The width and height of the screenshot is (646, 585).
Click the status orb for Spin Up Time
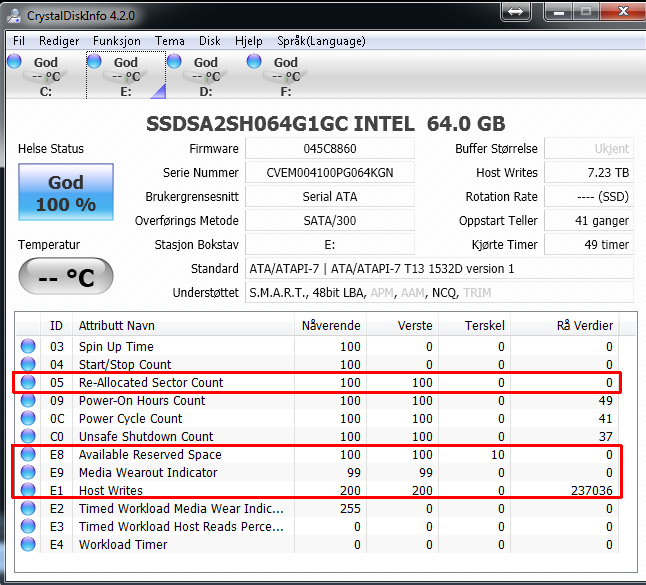[28, 346]
